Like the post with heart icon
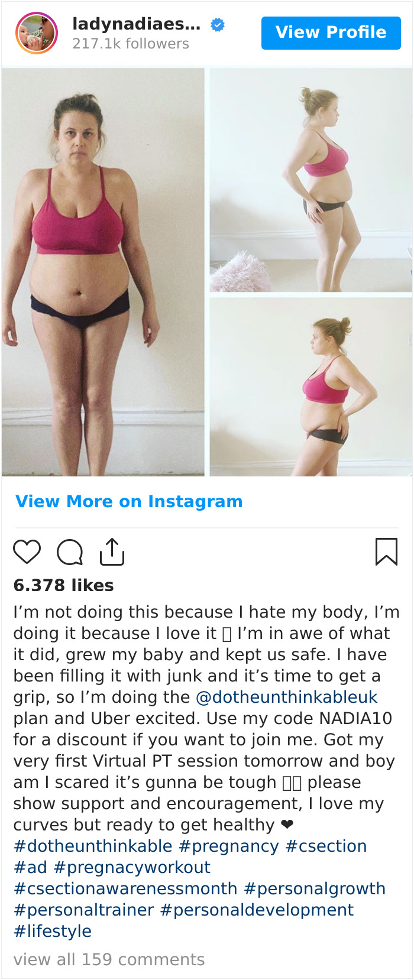The height and width of the screenshot is (980, 414). 27,552
